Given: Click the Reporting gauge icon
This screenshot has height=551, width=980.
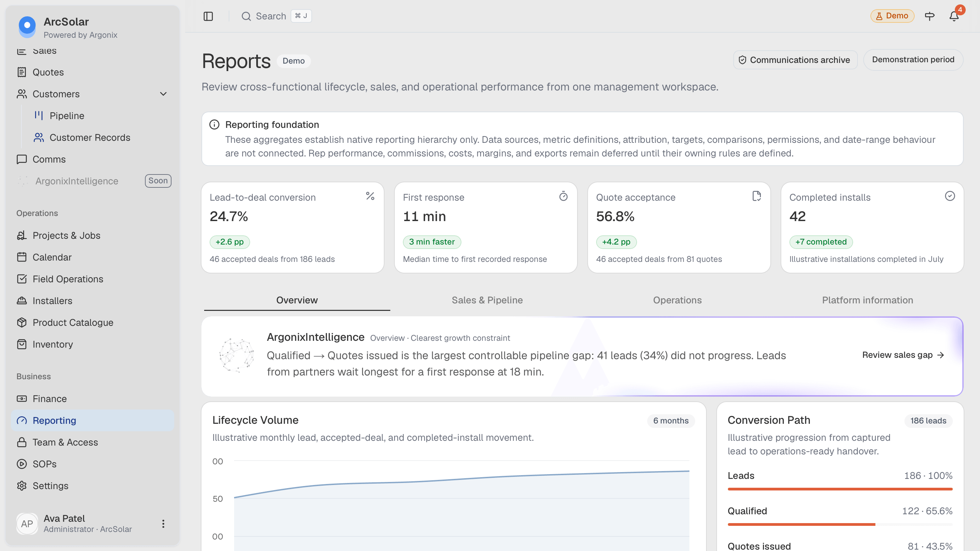Looking at the screenshot, I should pyautogui.click(x=22, y=420).
